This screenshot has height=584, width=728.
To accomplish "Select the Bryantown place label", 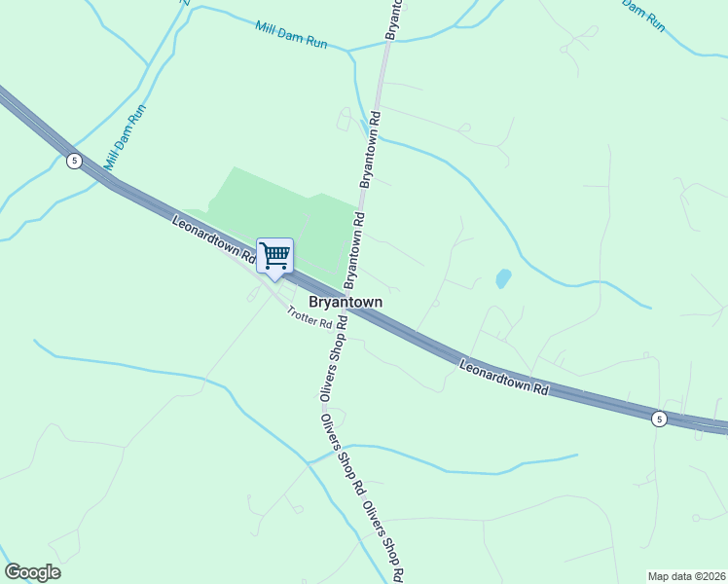I will coord(346,302).
